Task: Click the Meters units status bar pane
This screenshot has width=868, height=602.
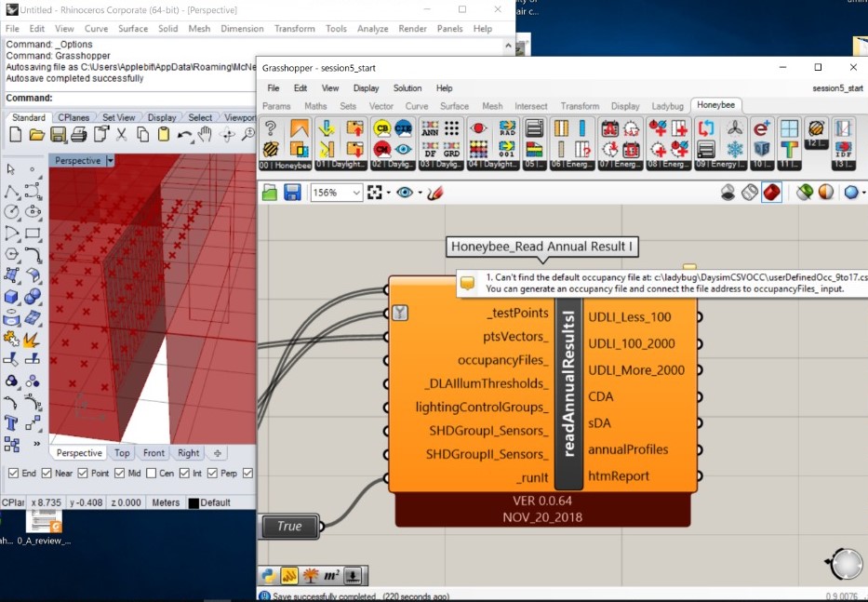Action: (x=166, y=502)
